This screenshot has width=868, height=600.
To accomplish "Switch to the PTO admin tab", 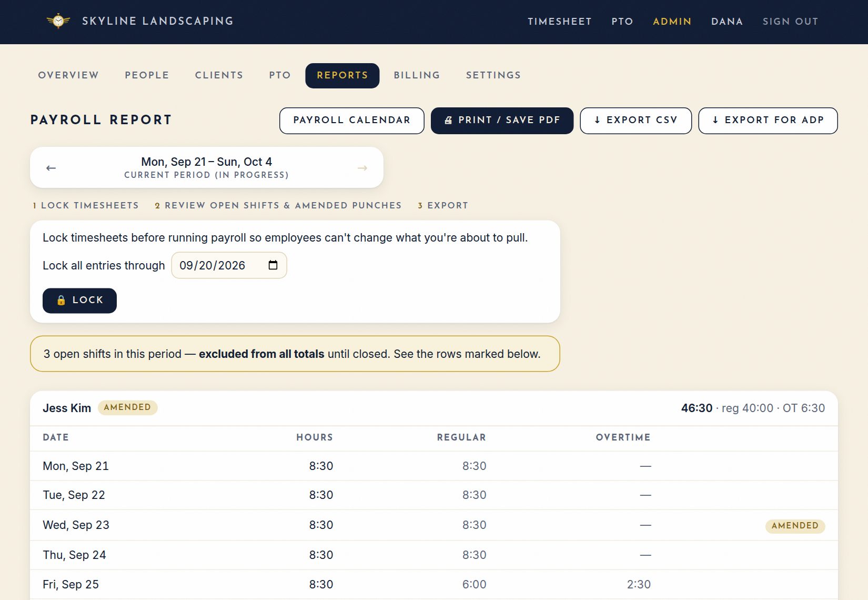I will (x=280, y=75).
